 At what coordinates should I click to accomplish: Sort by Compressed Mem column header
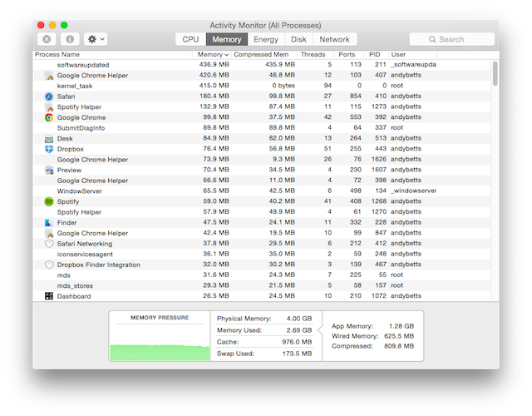pyautogui.click(x=261, y=55)
